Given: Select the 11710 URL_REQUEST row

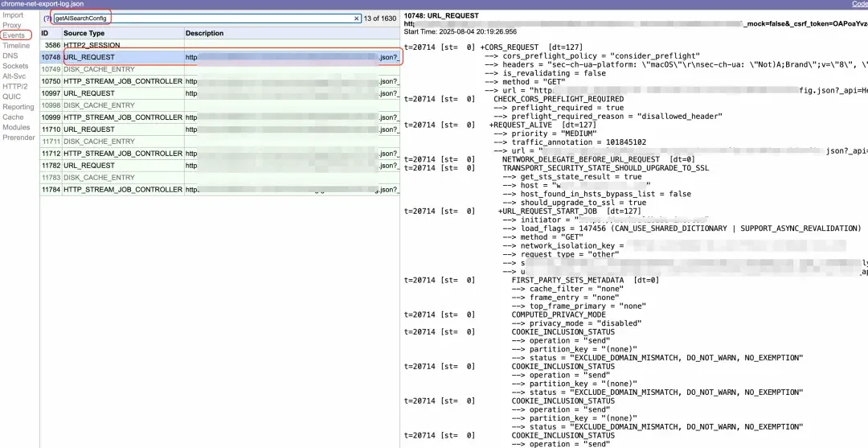Looking at the screenshot, I should pyautogui.click(x=219, y=129).
